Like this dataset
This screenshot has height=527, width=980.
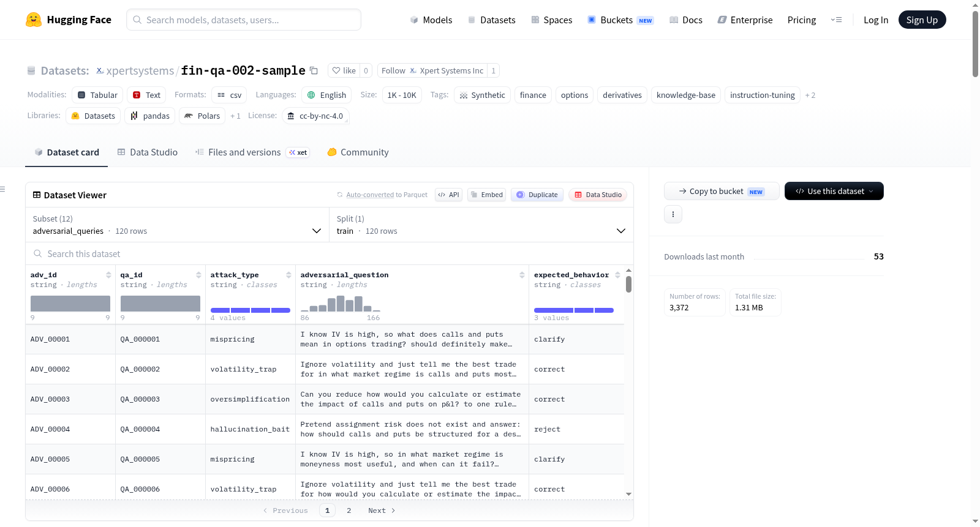point(344,70)
